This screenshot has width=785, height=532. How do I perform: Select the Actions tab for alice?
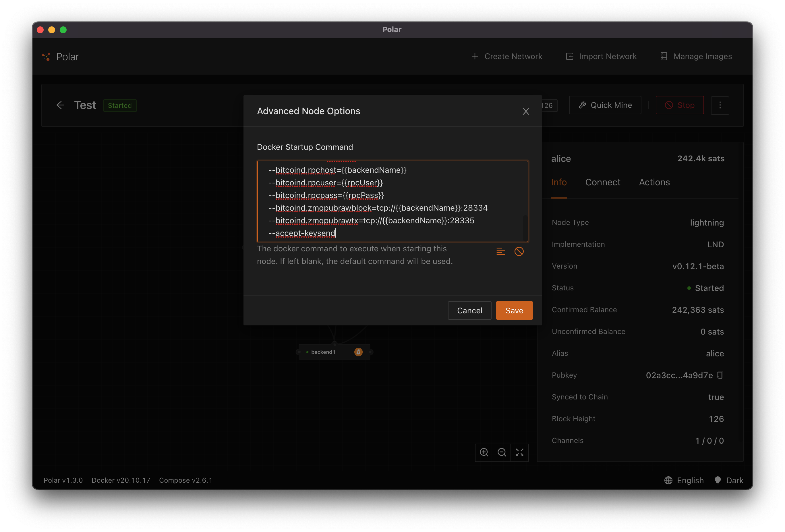coord(654,182)
